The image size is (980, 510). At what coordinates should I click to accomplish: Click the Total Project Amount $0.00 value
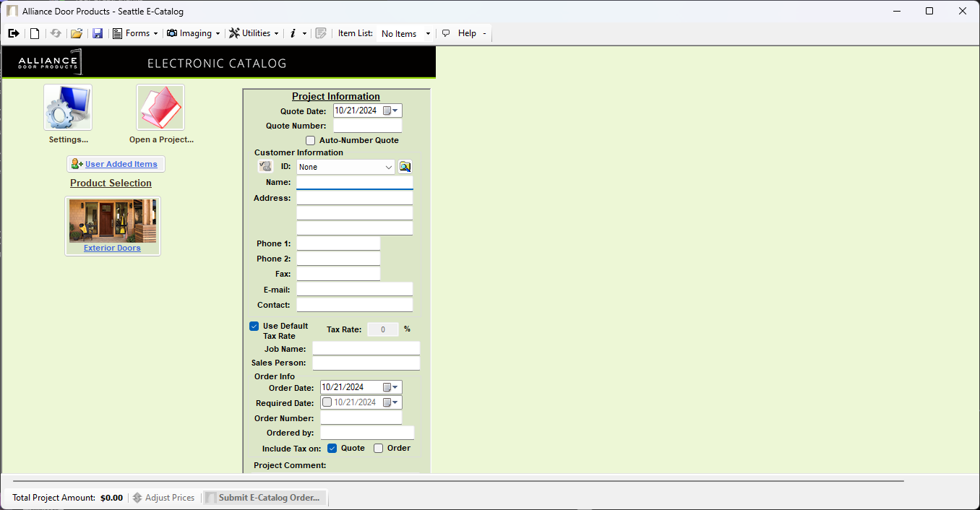click(x=111, y=498)
